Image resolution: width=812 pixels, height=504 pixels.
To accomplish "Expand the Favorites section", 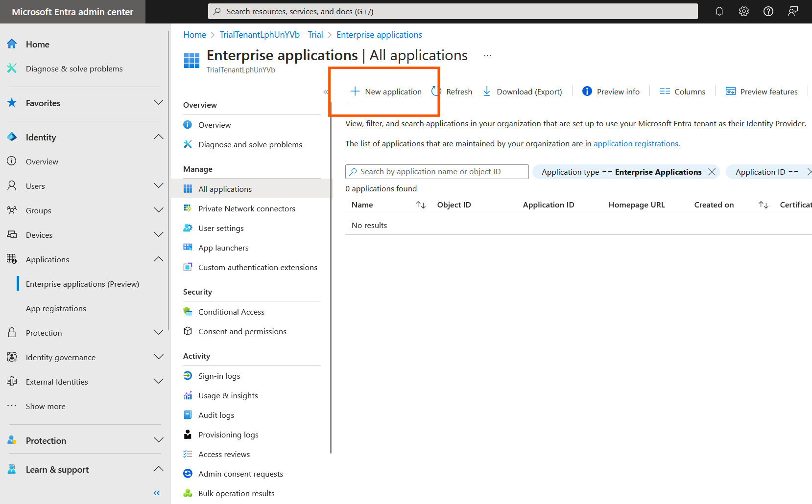I will tap(158, 103).
